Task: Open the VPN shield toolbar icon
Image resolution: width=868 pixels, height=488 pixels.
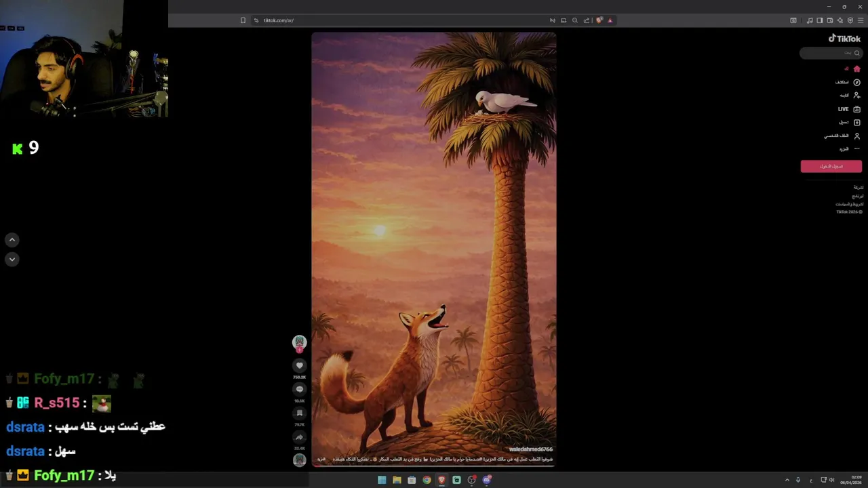Action: tap(850, 20)
